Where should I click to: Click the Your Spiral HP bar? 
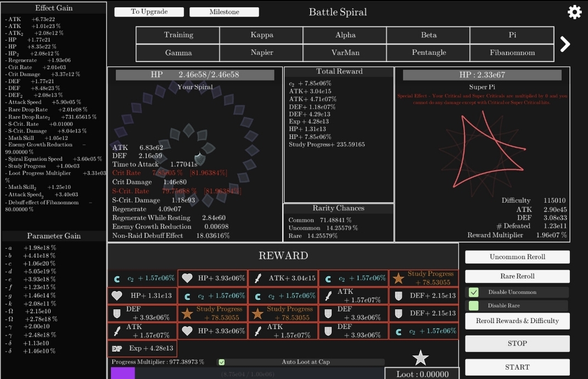pyautogui.click(x=194, y=75)
